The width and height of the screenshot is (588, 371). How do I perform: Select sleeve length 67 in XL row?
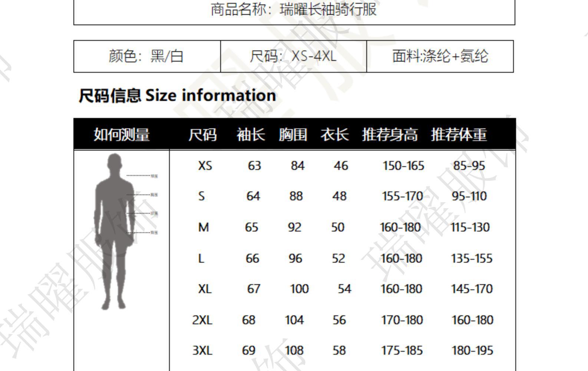(x=254, y=289)
